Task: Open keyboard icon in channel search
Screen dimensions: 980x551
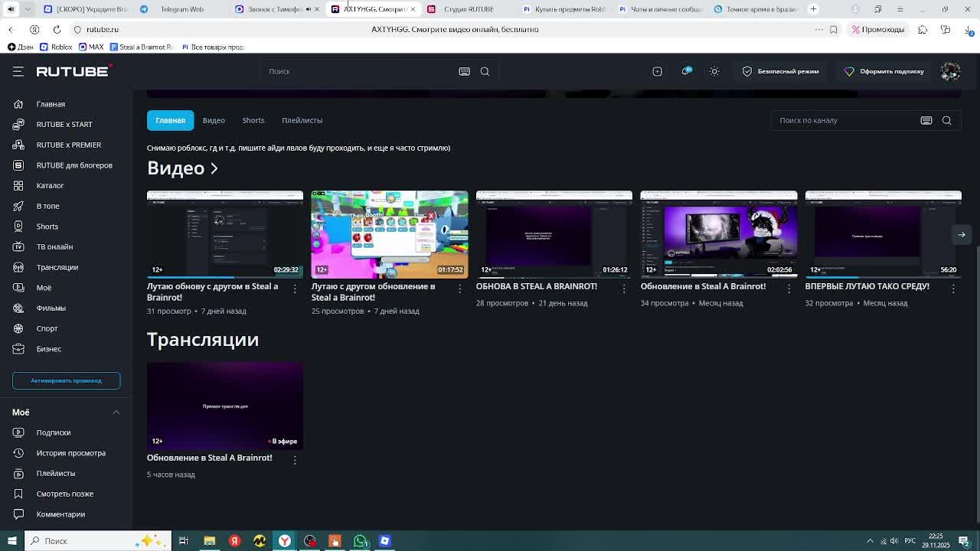Action: 926,120
